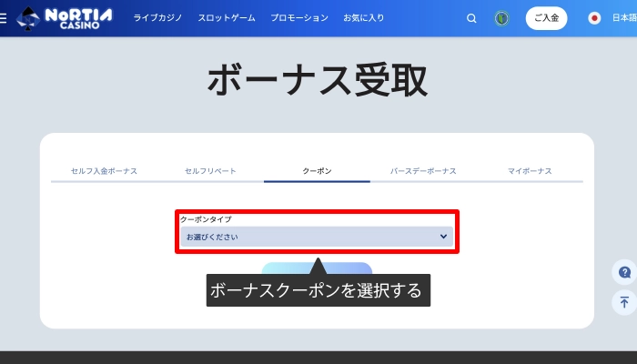
Task: Click the green round badge icon in header
Action: tap(501, 18)
